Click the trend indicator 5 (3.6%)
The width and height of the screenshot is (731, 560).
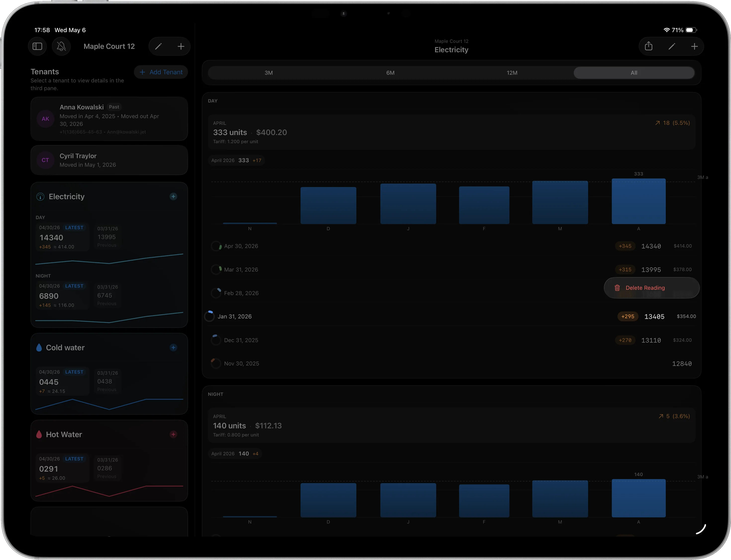[x=674, y=416]
